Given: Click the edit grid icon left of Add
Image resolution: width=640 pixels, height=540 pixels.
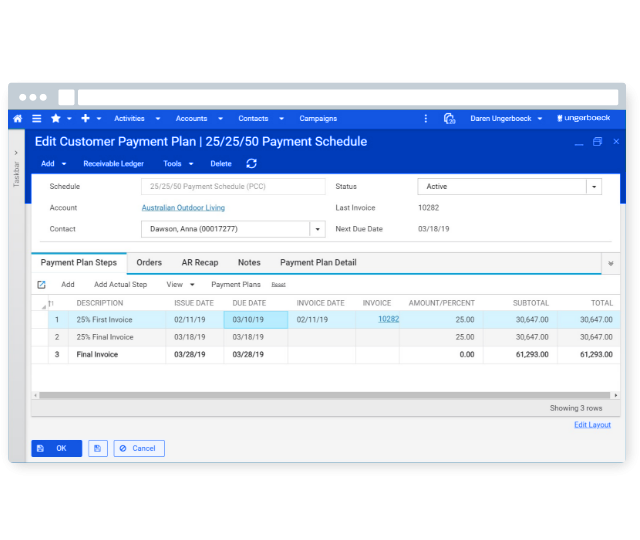Looking at the screenshot, I should coord(42,285).
